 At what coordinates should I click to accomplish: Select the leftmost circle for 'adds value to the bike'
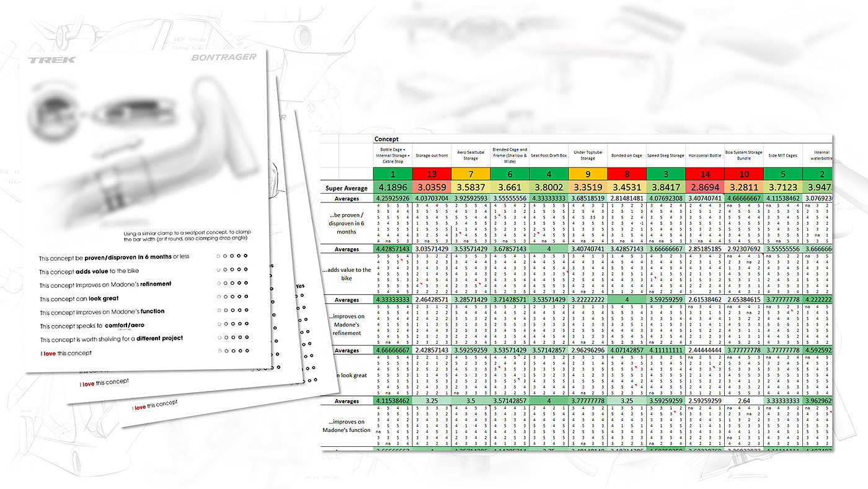[218, 270]
